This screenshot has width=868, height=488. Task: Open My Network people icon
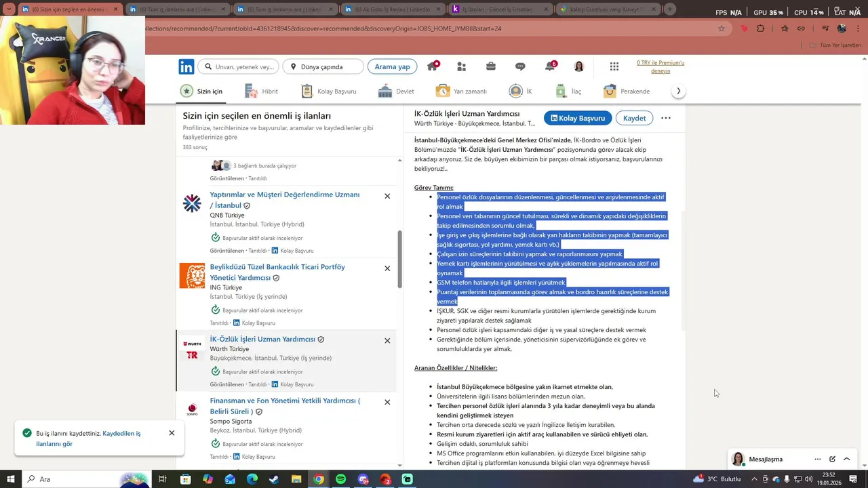pyautogui.click(x=462, y=66)
